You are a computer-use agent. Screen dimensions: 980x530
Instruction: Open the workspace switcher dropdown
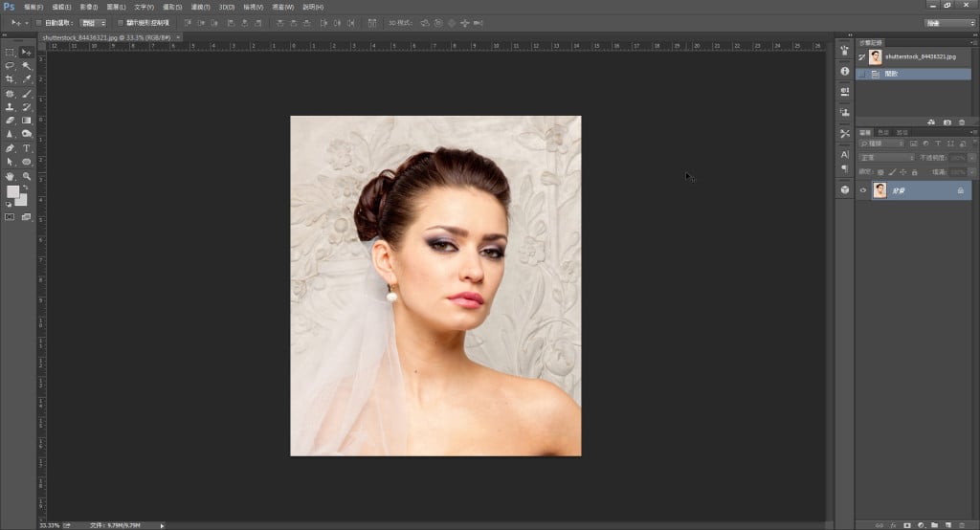(949, 22)
